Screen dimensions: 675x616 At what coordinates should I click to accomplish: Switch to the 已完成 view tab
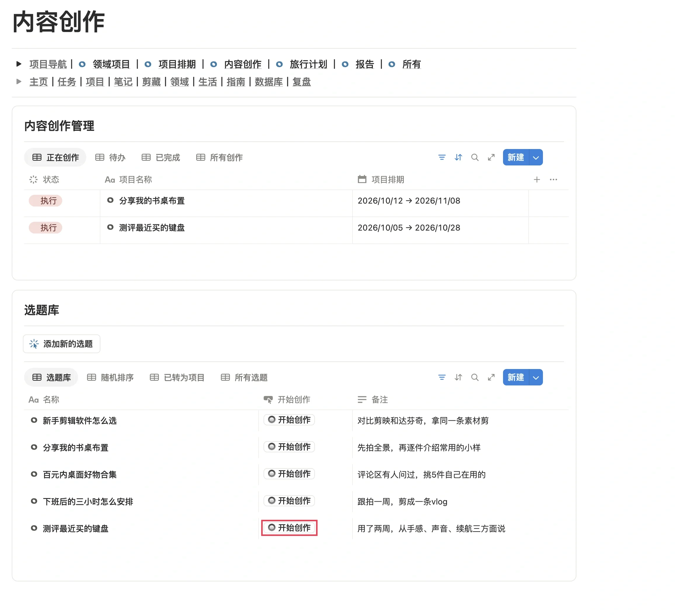point(161,157)
